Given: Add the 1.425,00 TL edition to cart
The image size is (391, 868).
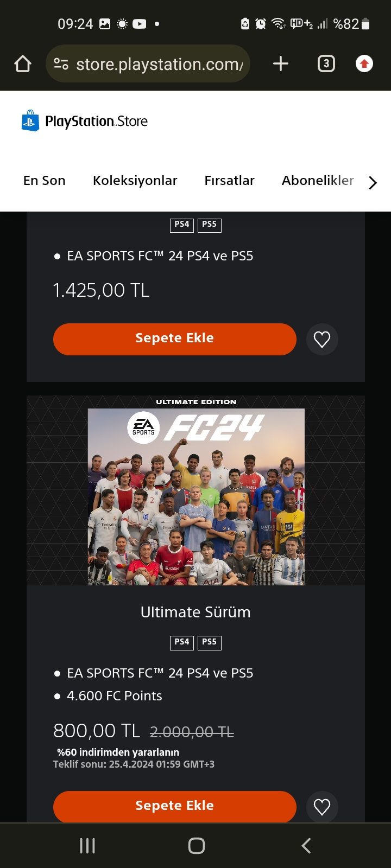Looking at the screenshot, I should point(174,340).
